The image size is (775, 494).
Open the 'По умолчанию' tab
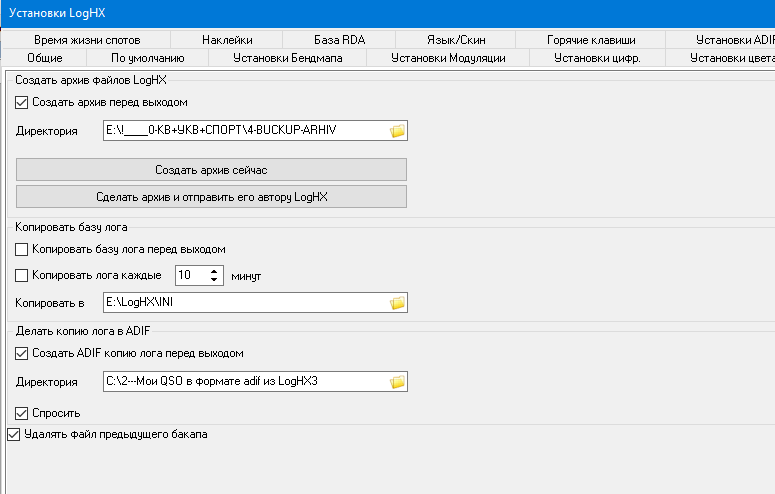(147, 58)
